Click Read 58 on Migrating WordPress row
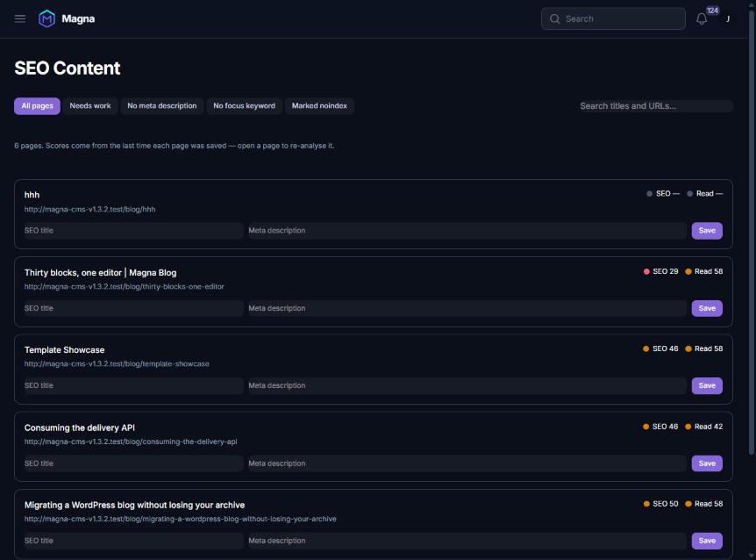This screenshot has height=560, width=756. pos(703,504)
